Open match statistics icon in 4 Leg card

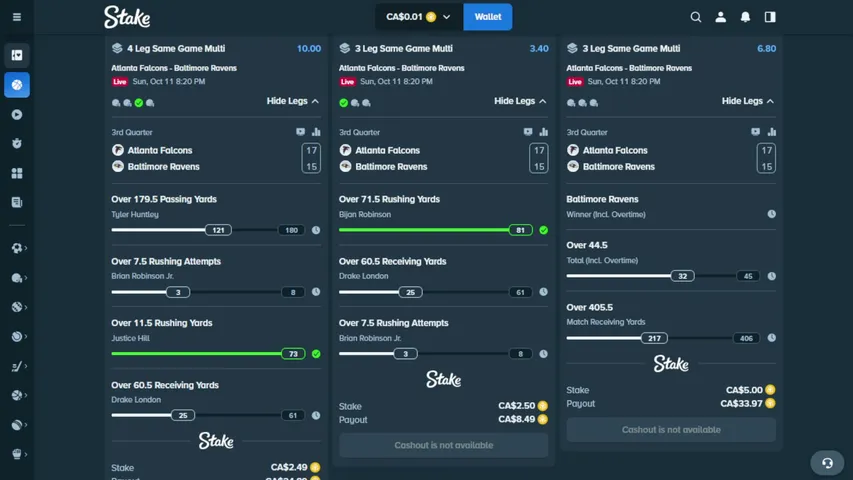(316, 132)
